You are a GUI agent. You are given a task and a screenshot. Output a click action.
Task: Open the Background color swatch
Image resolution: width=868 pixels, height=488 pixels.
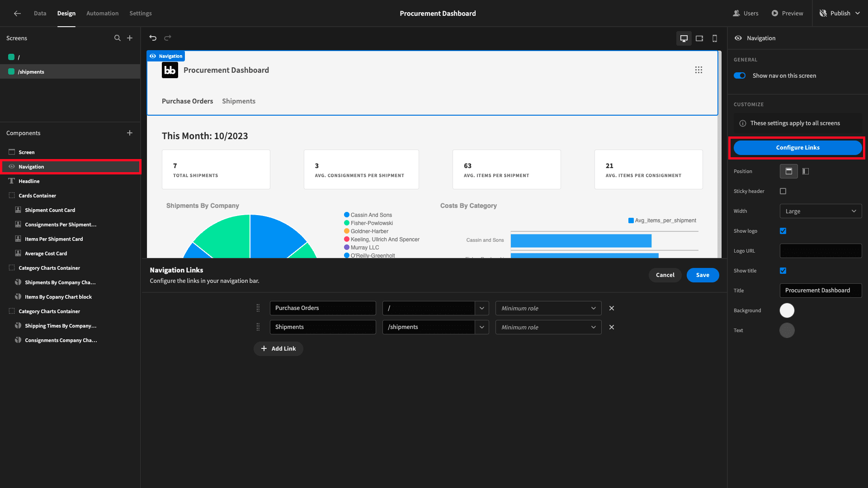click(x=787, y=310)
